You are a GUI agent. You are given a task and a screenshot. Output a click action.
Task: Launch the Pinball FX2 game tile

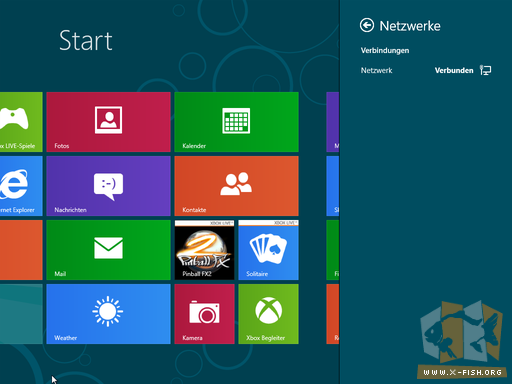point(204,250)
